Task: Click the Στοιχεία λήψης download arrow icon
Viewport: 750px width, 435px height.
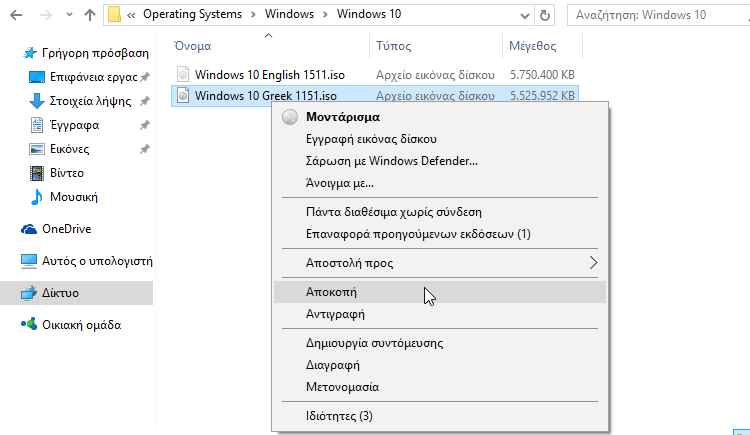Action: pos(37,101)
